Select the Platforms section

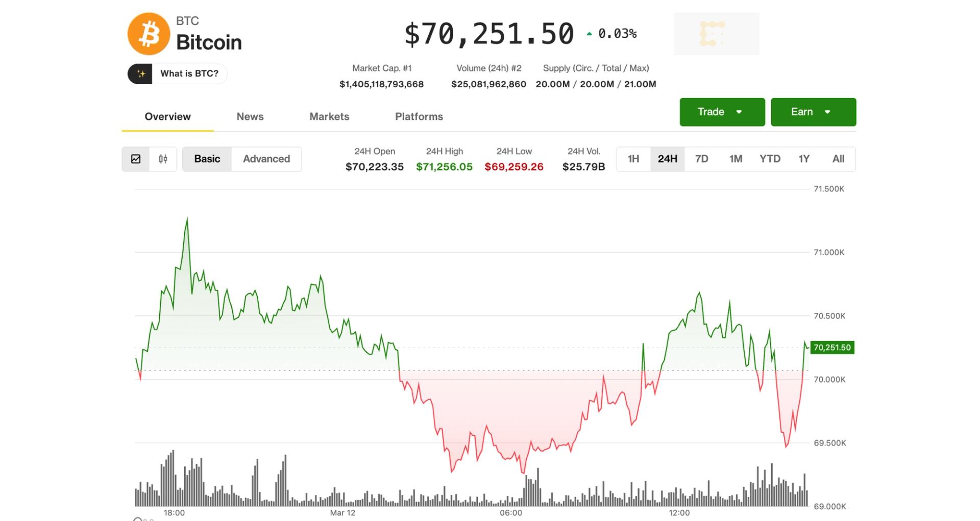tap(419, 116)
